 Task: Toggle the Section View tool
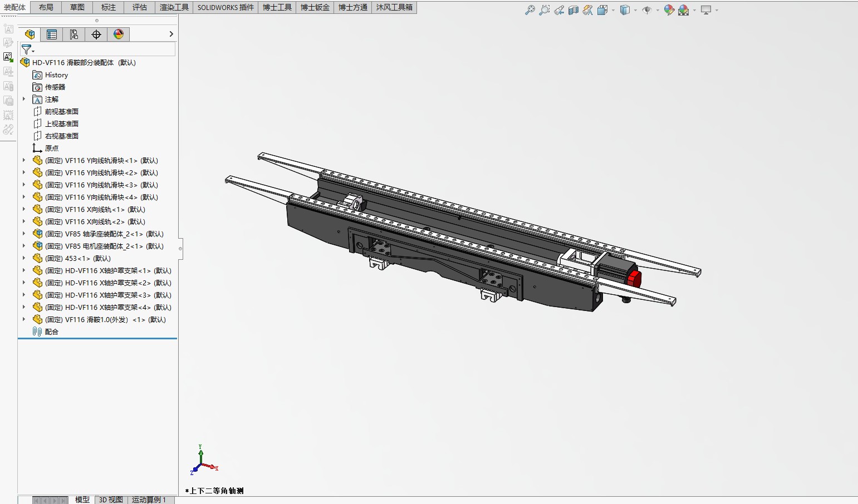tap(573, 10)
